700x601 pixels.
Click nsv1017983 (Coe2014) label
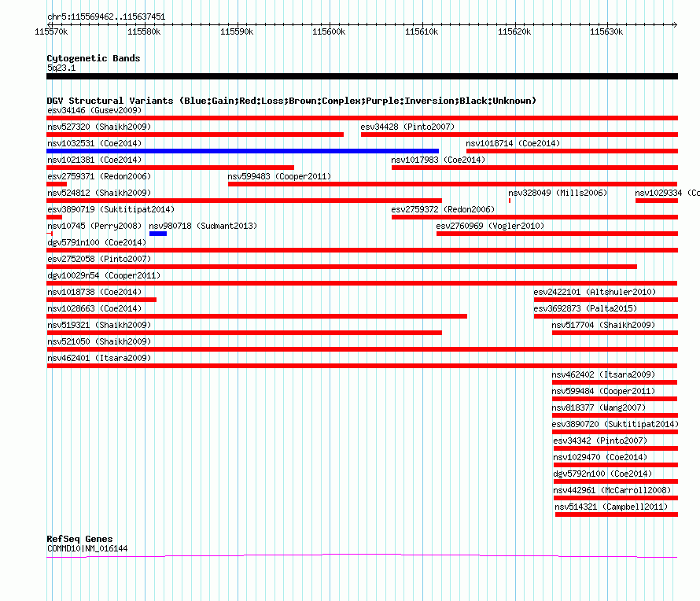coord(438,160)
